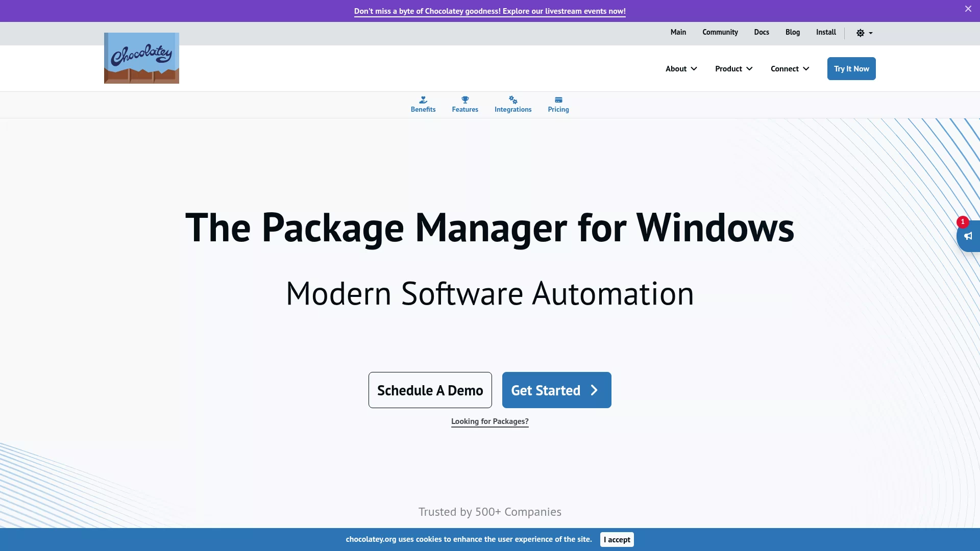The height and width of the screenshot is (551, 980).
Task: Click the red notification badge
Action: click(x=963, y=222)
